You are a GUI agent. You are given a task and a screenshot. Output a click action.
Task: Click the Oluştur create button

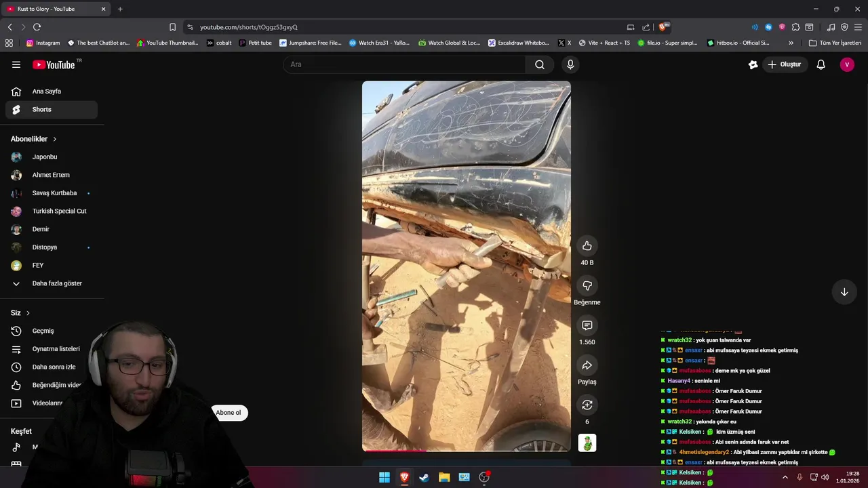(784, 64)
